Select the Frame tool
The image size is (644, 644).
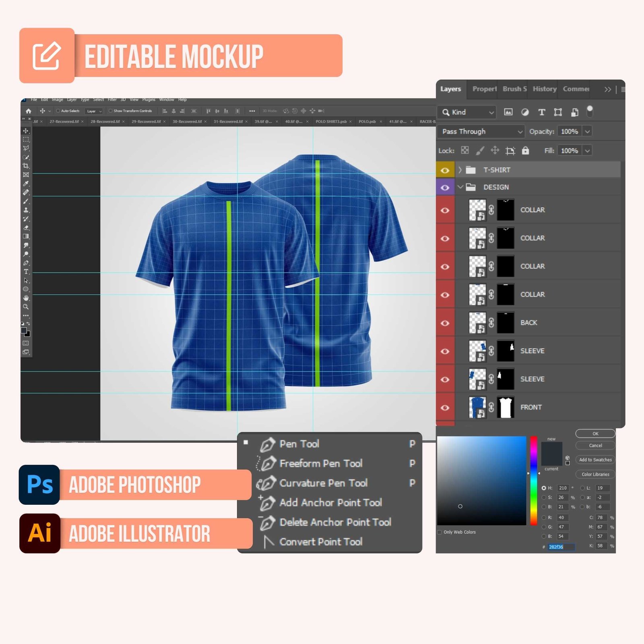click(x=26, y=175)
